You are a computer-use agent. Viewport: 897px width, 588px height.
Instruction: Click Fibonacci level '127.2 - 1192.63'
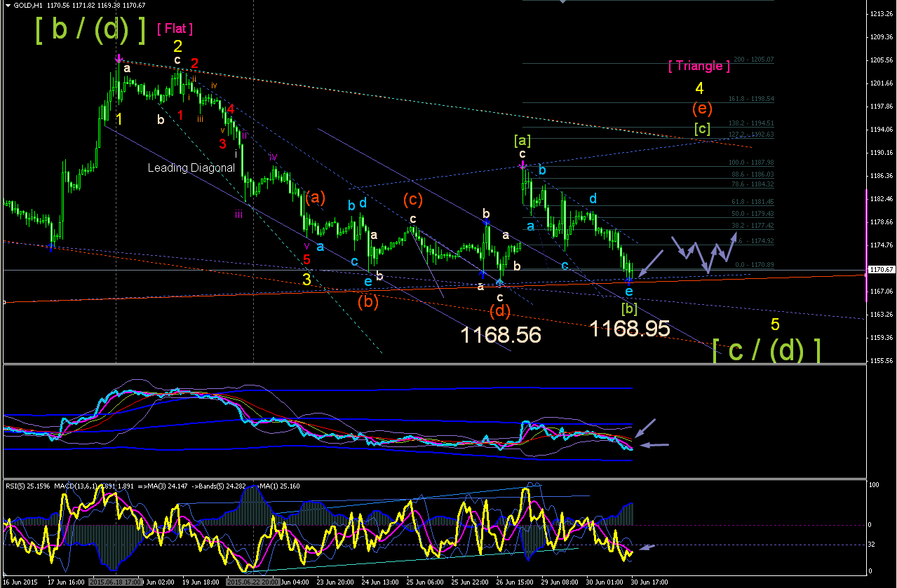click(750, 134)
